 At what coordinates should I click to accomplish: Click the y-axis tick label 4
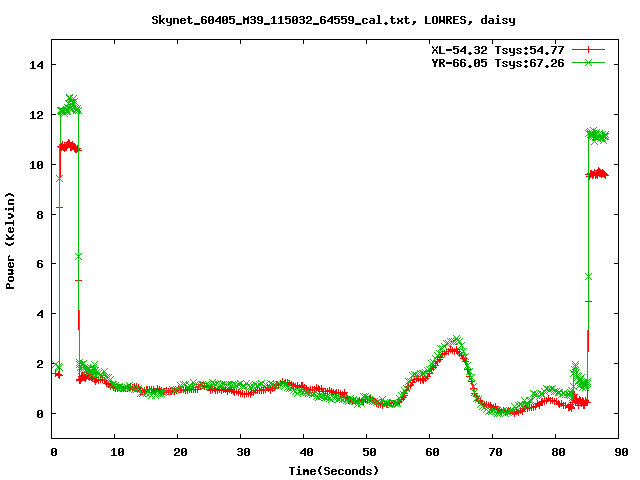40,314
